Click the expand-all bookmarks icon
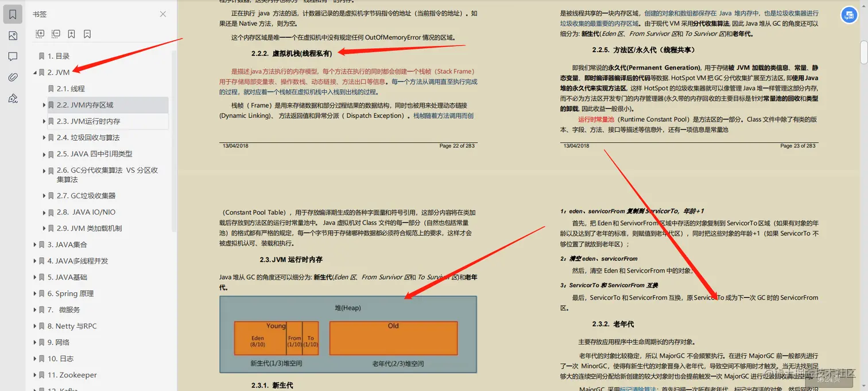This screenshot has width=868, height=391. coord(40,33)
